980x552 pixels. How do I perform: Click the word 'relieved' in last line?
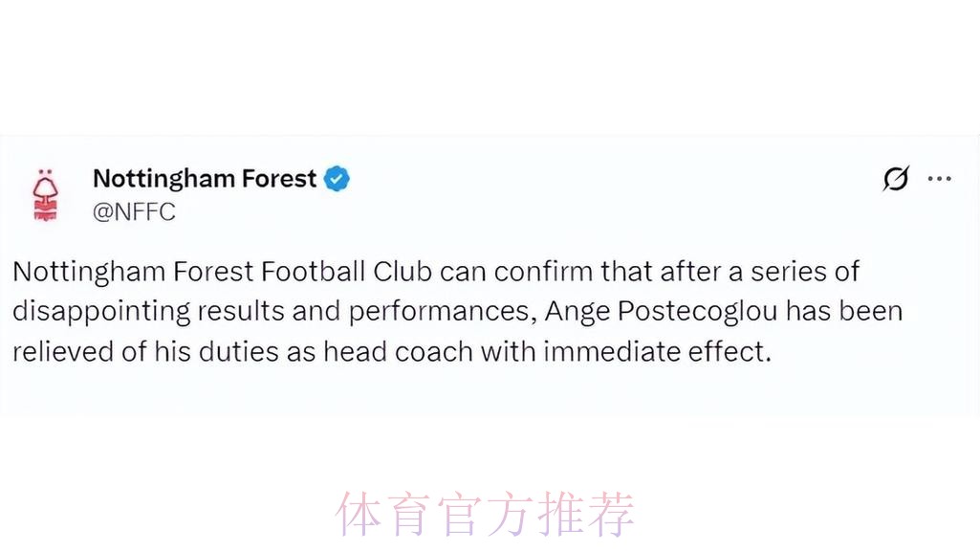click(63, 351)
